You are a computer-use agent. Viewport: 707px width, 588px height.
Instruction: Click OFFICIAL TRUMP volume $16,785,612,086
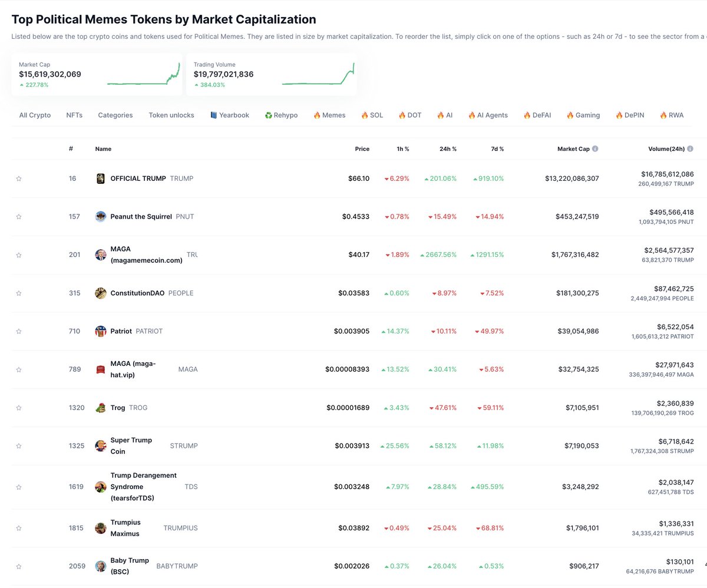coord(668,174)
